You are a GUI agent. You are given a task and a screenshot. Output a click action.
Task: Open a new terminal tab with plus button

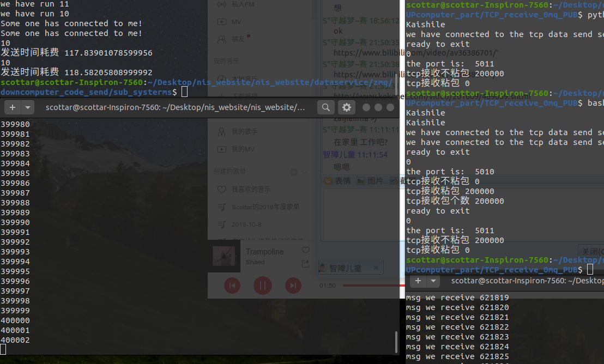[x=12, y=107]
